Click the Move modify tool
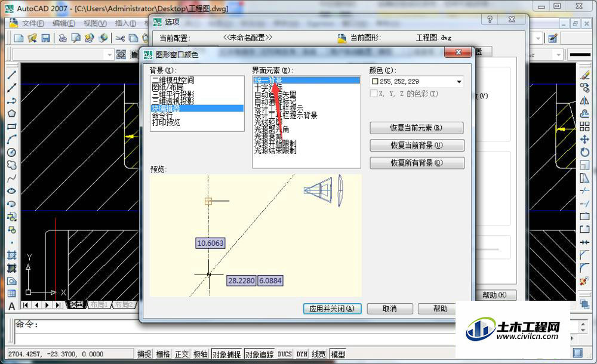 (584, 140)
